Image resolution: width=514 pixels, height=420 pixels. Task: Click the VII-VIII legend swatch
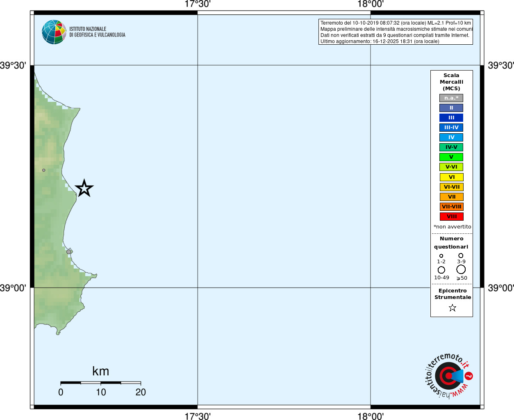tap(451, 207)
